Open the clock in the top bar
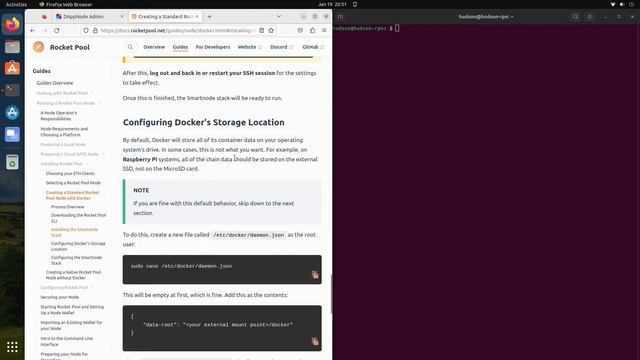Image resolution: width=640 pixels, height=360 pixels. pos(332,4)
